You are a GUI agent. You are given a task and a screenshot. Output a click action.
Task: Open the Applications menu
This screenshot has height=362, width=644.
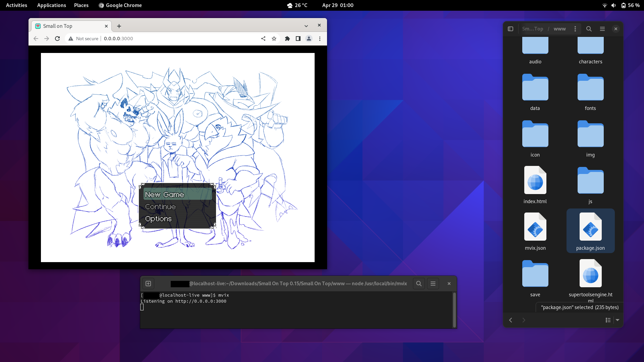point(51,5)
